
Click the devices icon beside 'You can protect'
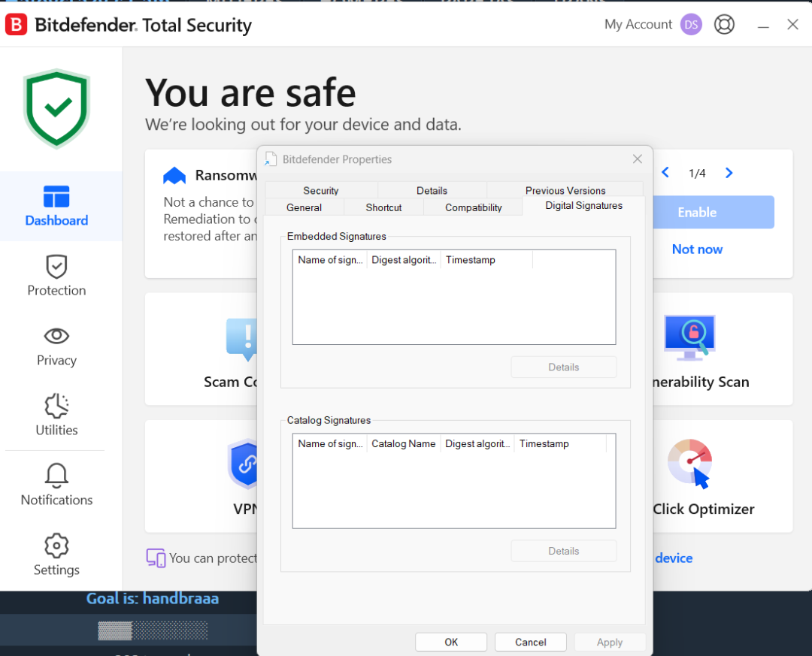click(156, 558)
